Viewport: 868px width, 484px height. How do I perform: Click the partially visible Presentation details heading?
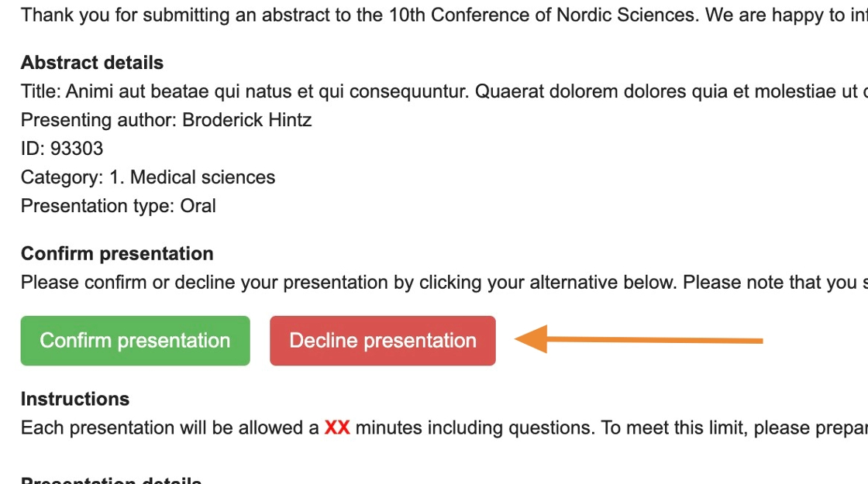click(111, 480)
